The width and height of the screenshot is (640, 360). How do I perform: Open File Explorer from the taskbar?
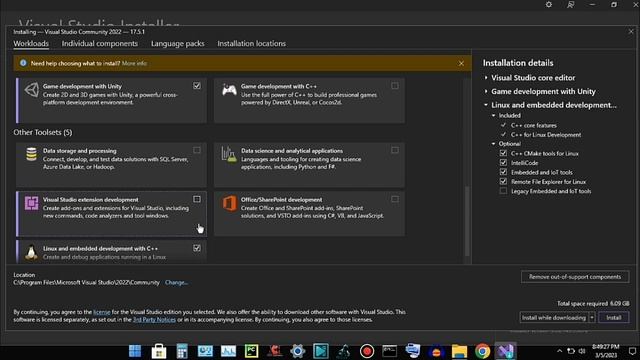point(459,351)
